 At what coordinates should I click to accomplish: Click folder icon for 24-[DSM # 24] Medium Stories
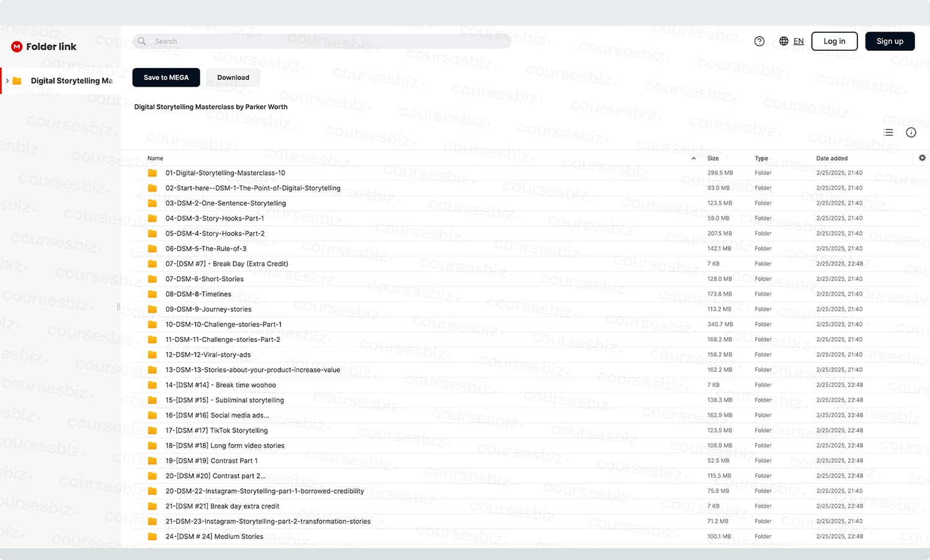pos(152,536)
